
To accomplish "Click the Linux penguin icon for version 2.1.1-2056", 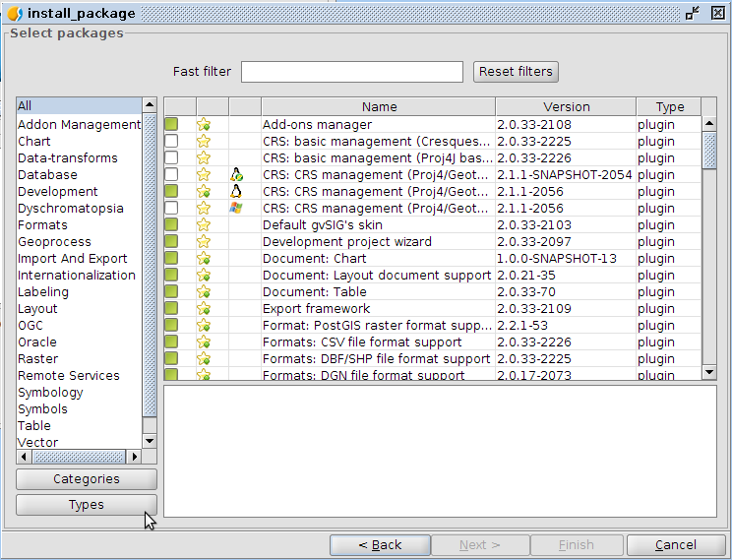I will point(236,192).
